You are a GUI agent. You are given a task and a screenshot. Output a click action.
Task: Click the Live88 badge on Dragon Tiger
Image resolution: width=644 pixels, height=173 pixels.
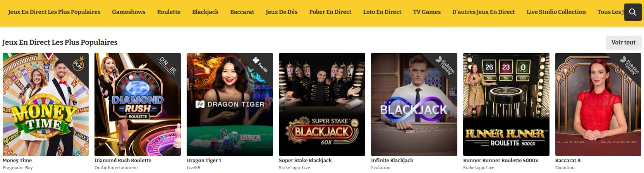point(260,64)
